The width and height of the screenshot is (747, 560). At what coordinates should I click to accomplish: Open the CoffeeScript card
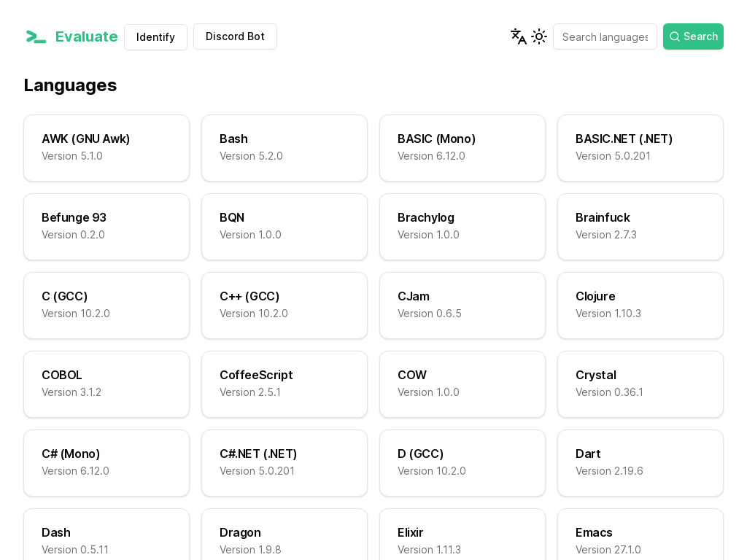(285, 384)
